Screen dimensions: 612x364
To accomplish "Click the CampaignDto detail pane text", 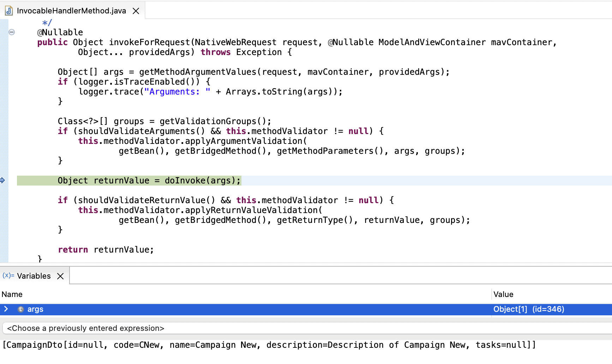I will coord(269,345).
